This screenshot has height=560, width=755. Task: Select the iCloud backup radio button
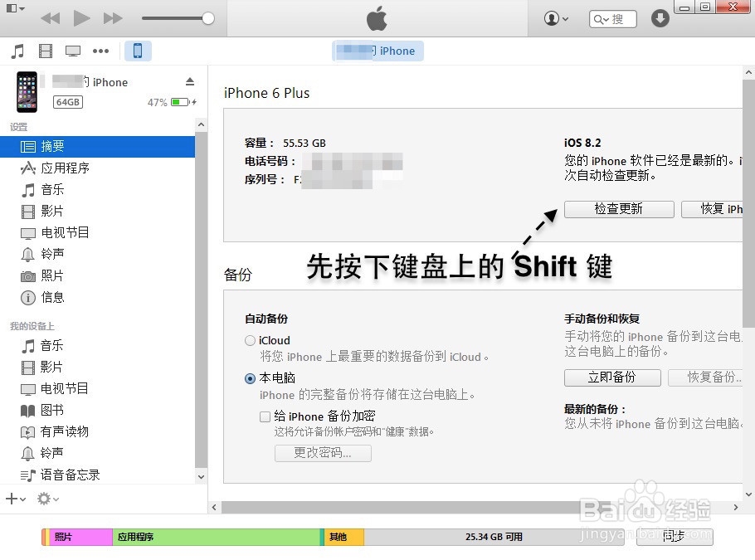(250, 340)
